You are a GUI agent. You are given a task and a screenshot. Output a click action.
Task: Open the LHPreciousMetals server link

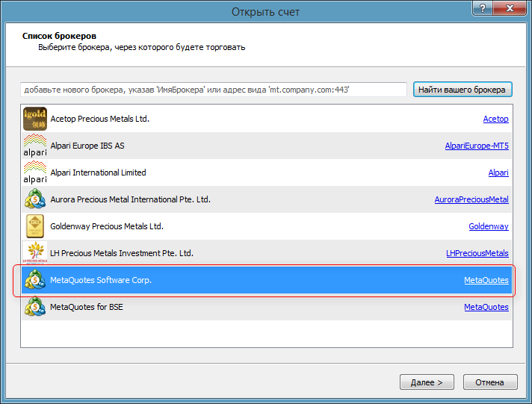pos(477,254)
